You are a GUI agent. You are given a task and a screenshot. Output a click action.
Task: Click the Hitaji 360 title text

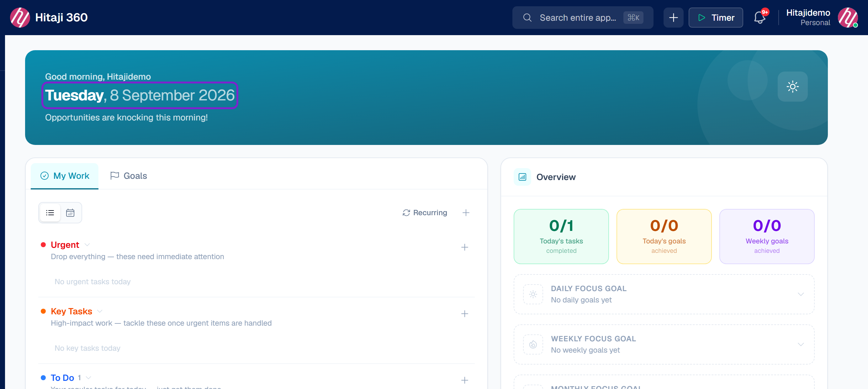coord(61,18)
